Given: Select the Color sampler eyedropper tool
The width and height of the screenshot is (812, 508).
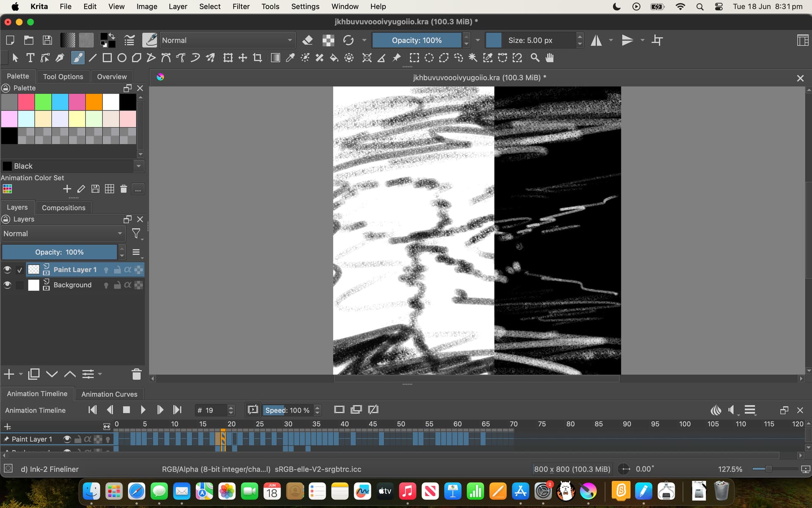Looking at the screenshot, I should (x=290, y=58).
